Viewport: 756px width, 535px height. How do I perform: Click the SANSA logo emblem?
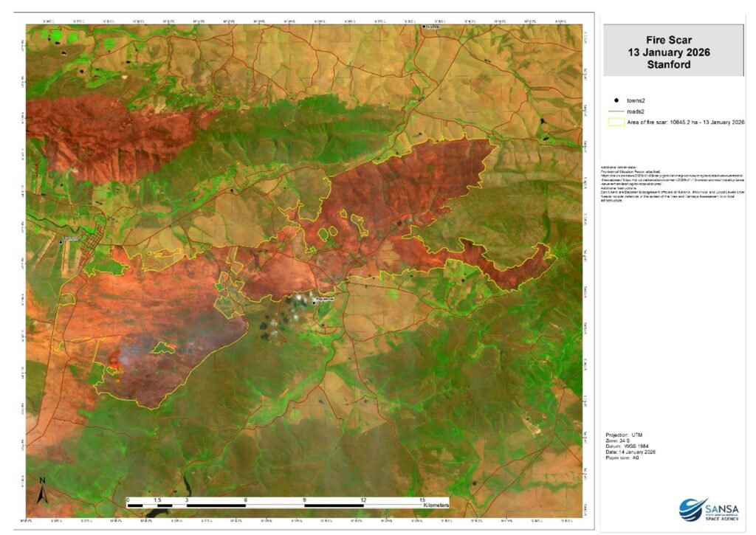coord(693,509)
